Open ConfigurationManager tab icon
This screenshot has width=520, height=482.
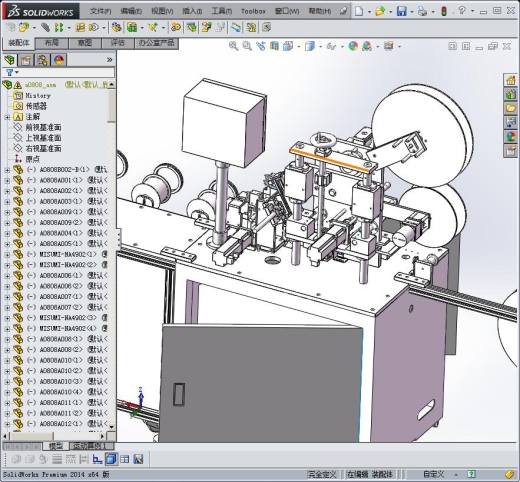(43, 60)
